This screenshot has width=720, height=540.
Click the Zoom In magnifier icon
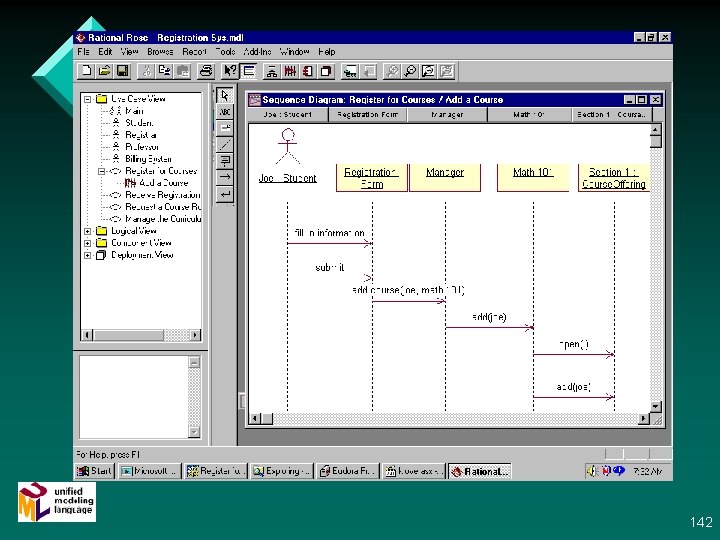[x=392, y=71]
